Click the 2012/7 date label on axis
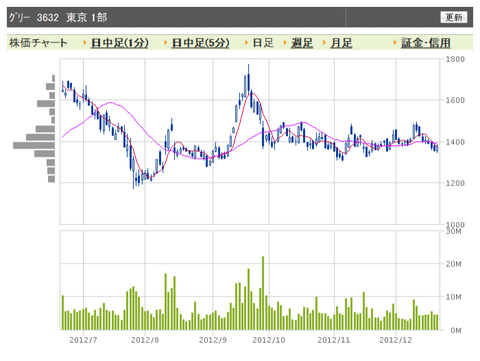The width and height of the screenshot is (480, 361). pos(83,340)
